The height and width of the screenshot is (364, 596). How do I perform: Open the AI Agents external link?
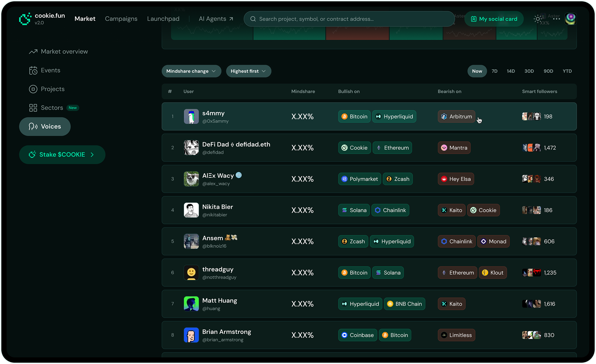coord(216,19)
